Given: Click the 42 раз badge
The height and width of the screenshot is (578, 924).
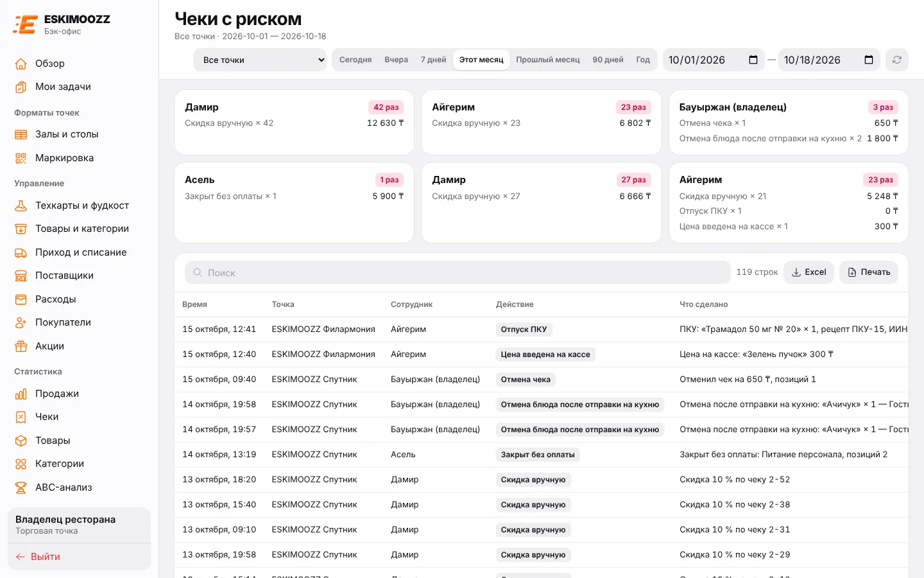Looking at the screenshot, I should point(386,107).
